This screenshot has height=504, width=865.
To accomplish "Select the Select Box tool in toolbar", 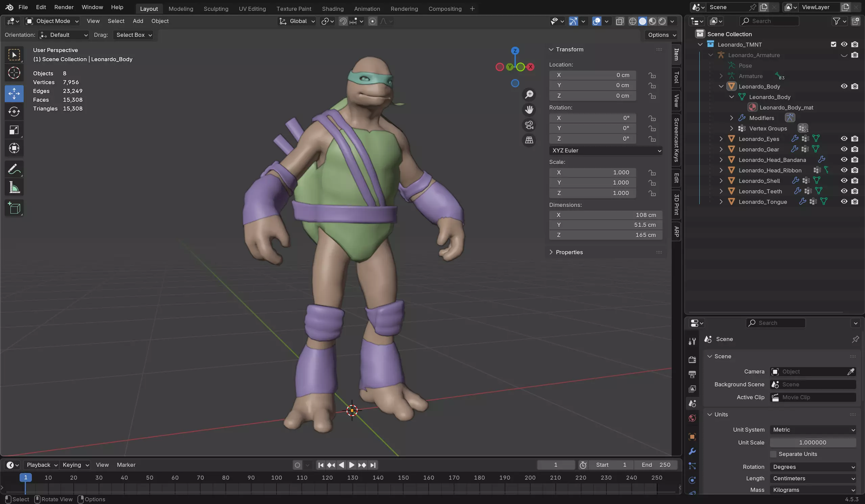I will [x=14, y=54].
